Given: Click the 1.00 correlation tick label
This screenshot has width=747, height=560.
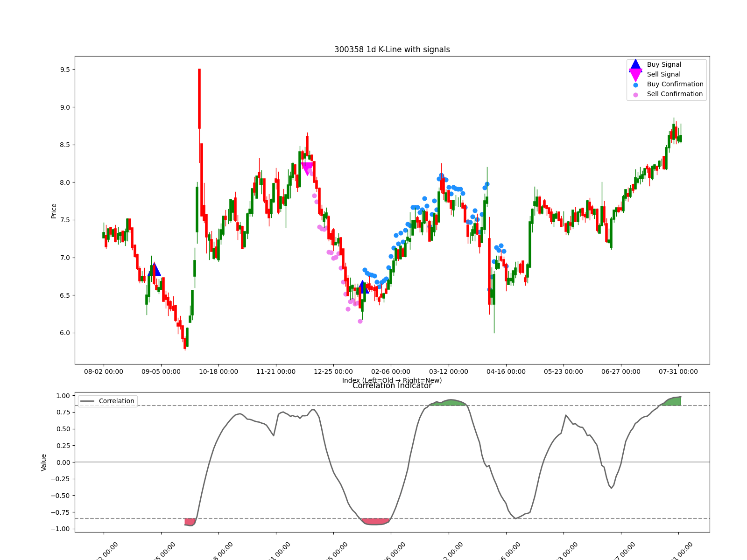Looking at the screenshot, I should [63, 396].
